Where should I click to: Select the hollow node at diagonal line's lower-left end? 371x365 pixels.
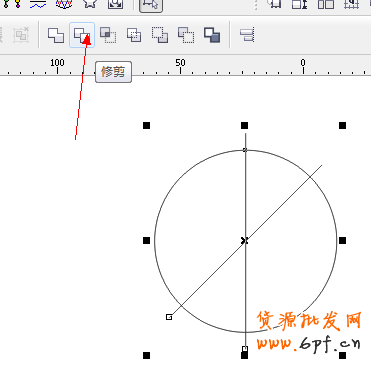pyautogui.click(x=169, y=317)
